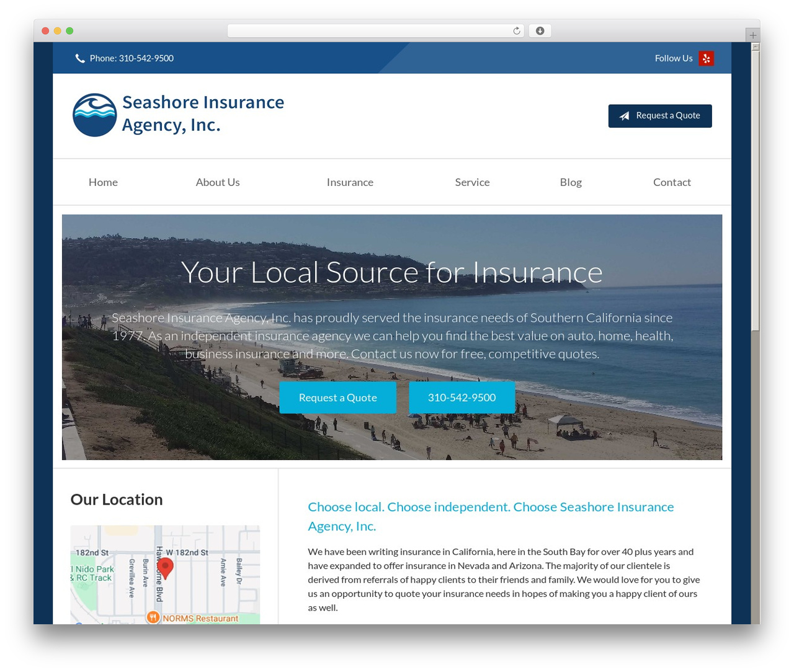Click the page vertical scrollbar thumb
This screenshot has width=794, height=672.
click(755, 191)
